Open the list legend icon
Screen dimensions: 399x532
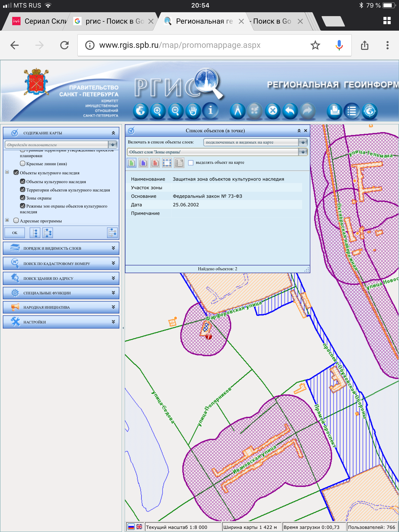352,111
